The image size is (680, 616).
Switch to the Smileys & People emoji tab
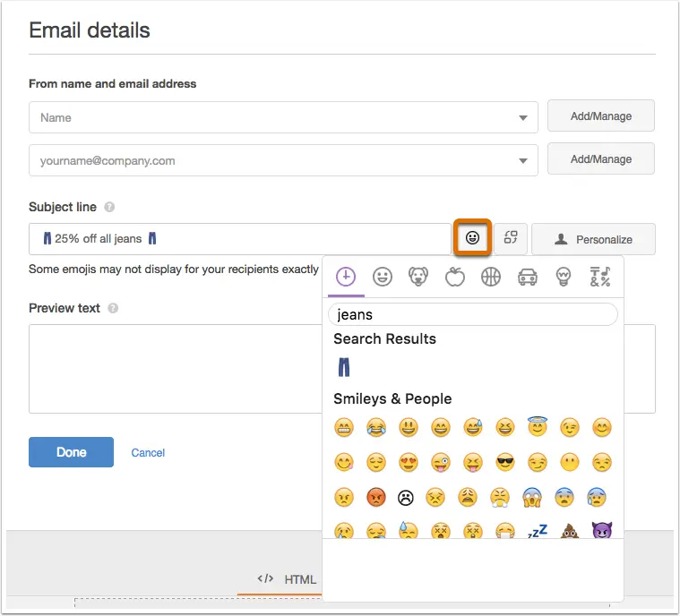click(x=382, y=277)
